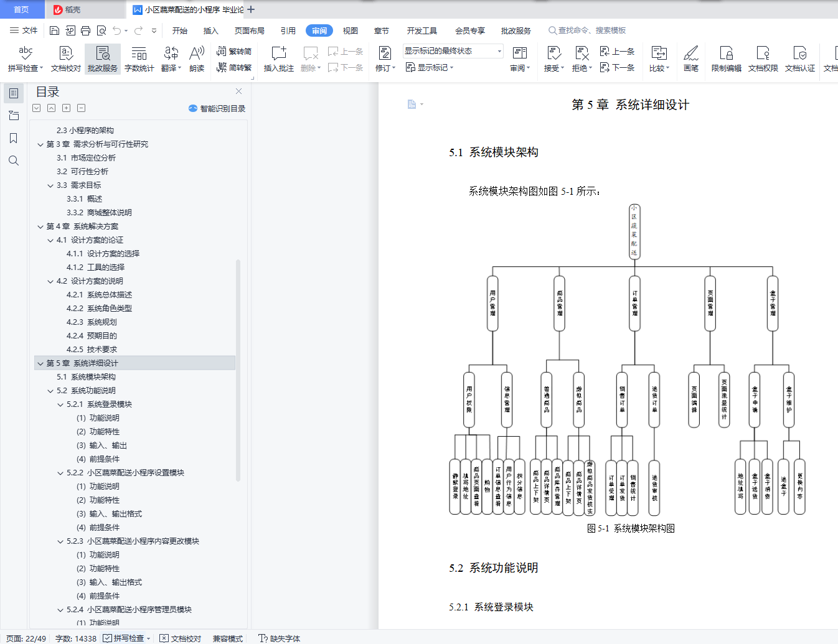This screenshot has width=838, height=644.
Task: Accept the change (接受)
Action: pos(553,59)
